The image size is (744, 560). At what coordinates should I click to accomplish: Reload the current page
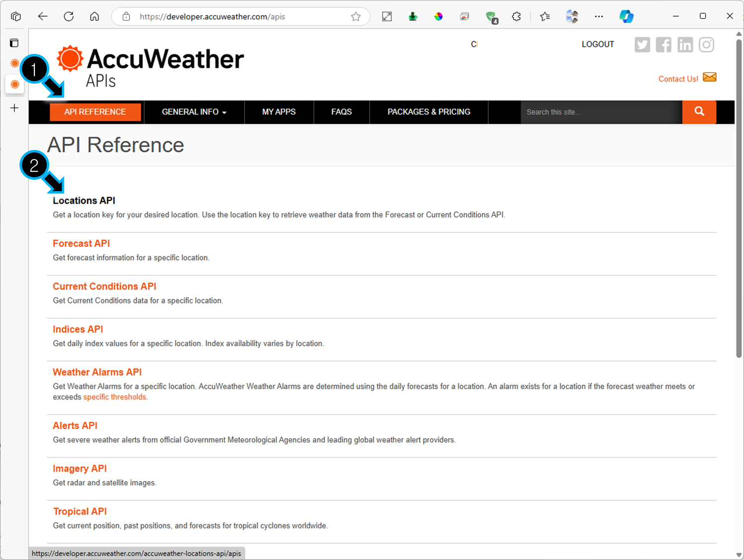pos(69,16)
